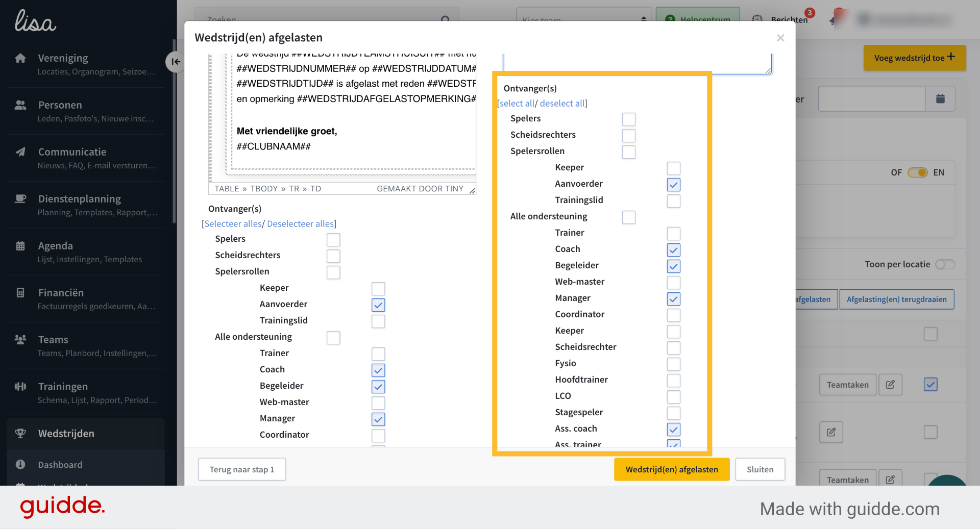Click the Wedstrijd(en) afgelasten yellow button
The height and width of the screenshot is (529, 980).
click(672, 469)
